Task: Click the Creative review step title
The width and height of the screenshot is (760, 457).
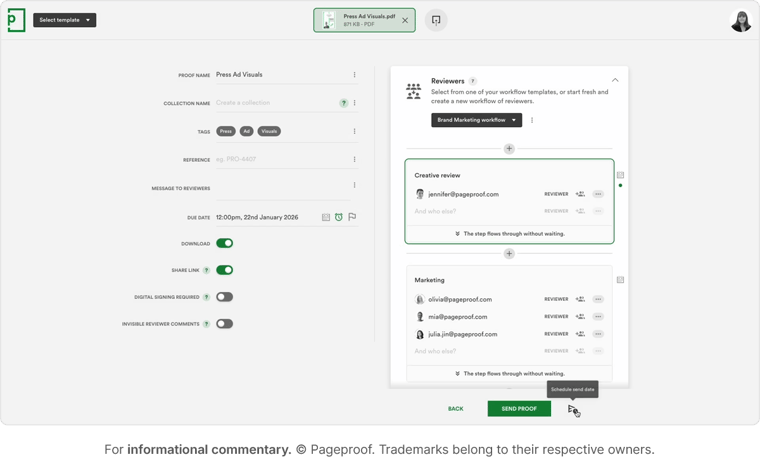Action: 437,175
